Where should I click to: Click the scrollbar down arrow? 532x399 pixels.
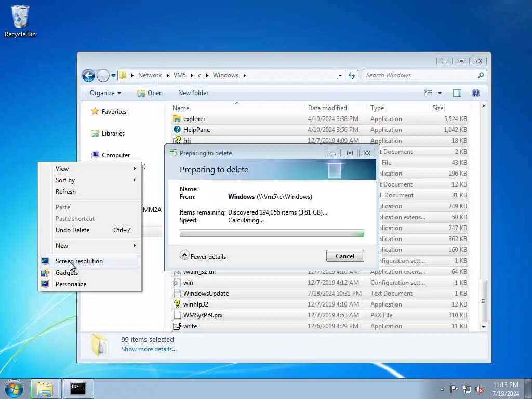pos(484,327)
